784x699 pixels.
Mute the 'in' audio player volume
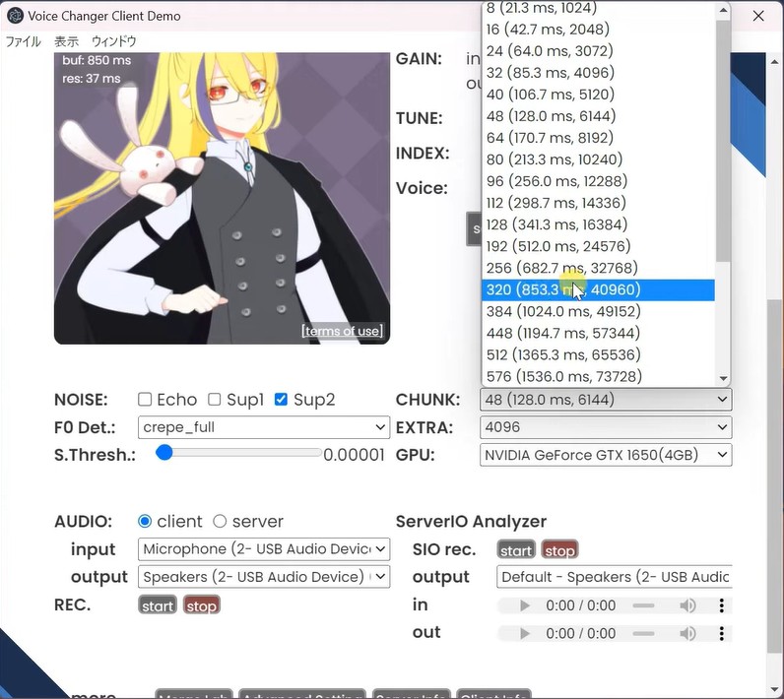[x=687, y=605]
